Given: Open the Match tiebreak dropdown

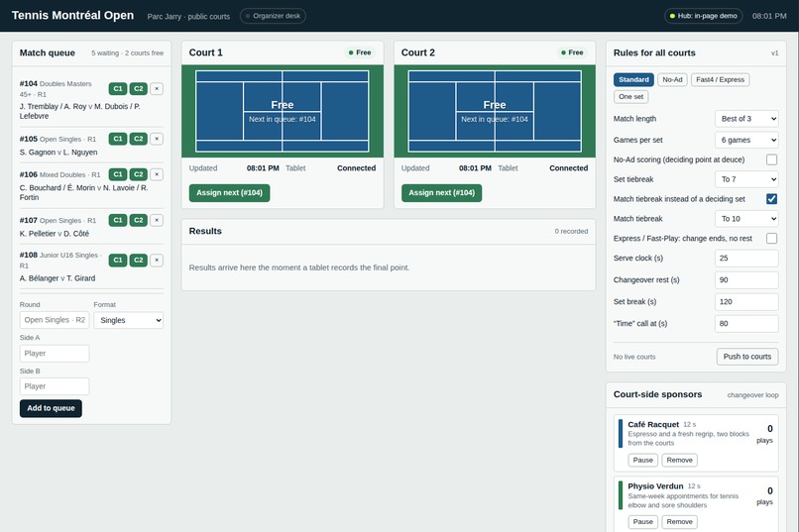Looking at the screenshot, I should 746,218.
